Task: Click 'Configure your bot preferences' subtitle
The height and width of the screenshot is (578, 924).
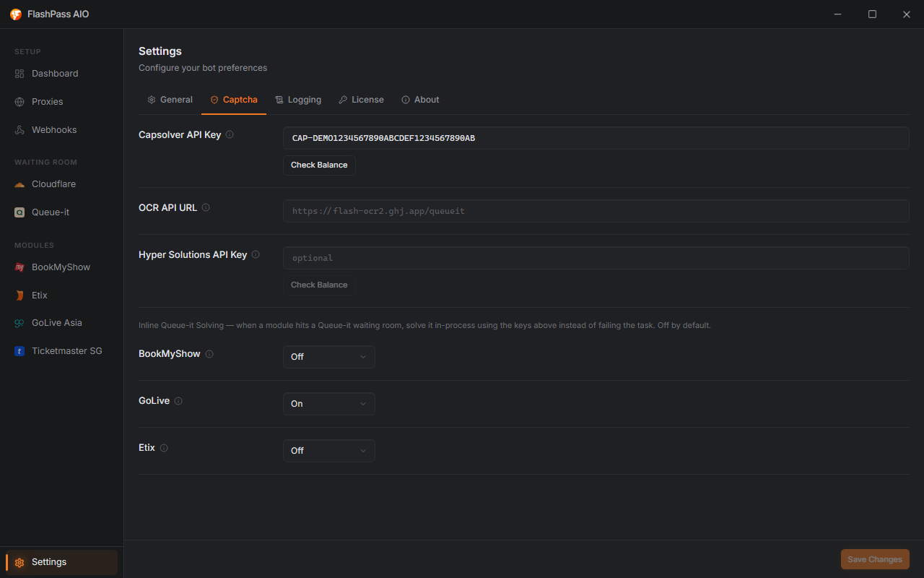Action: point(203,68)
